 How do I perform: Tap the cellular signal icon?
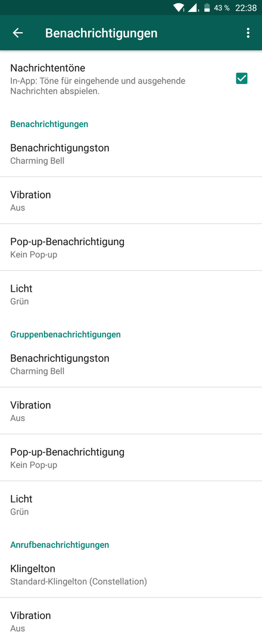click(193, 7)
